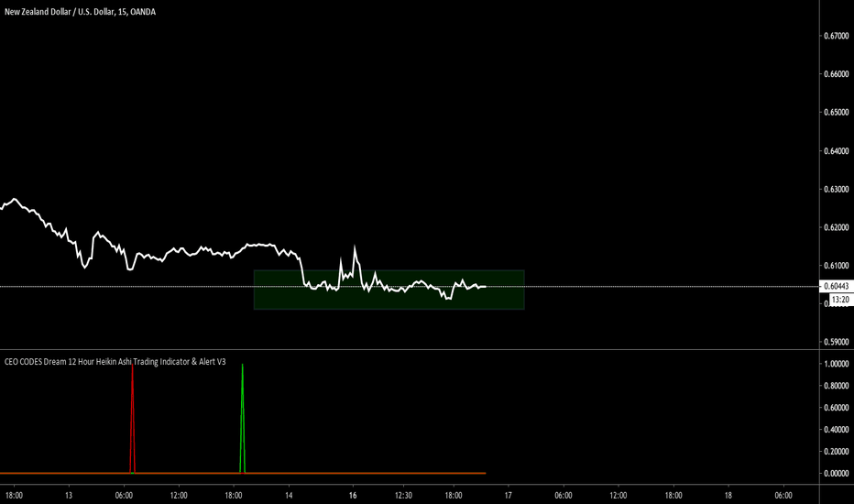Click the 0.63000 price axis label
The image size is (854, 504).
pos(836,189)
